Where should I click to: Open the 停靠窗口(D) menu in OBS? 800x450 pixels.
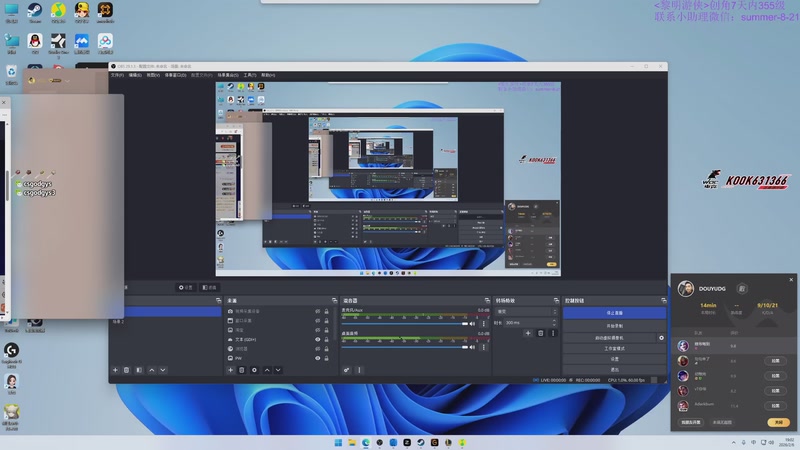(175, 75)
